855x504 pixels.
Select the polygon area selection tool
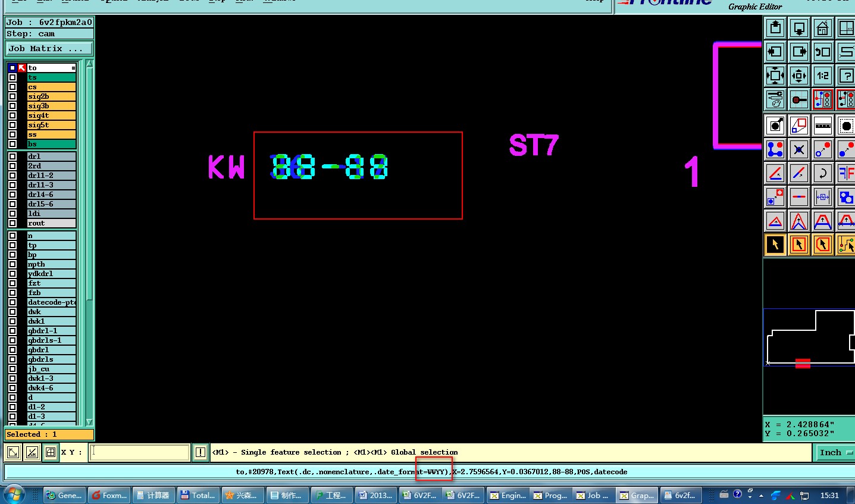(x=823, y=245)
